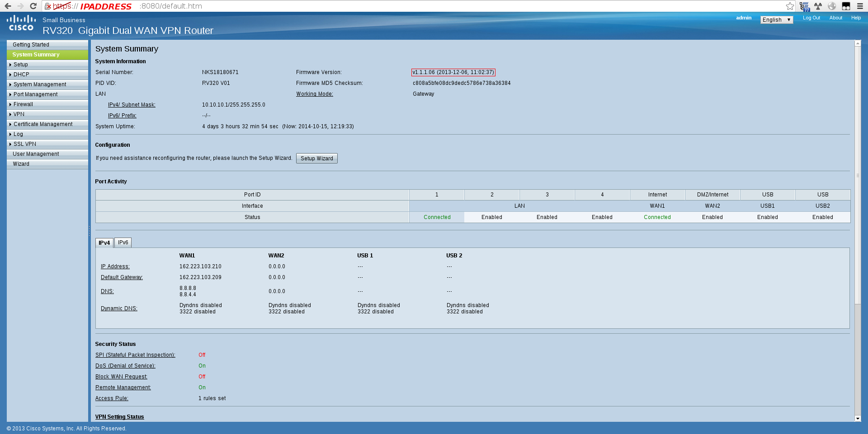
Task: Open the network tree extension with 77 badge
Action: click(x=804, y=6)
